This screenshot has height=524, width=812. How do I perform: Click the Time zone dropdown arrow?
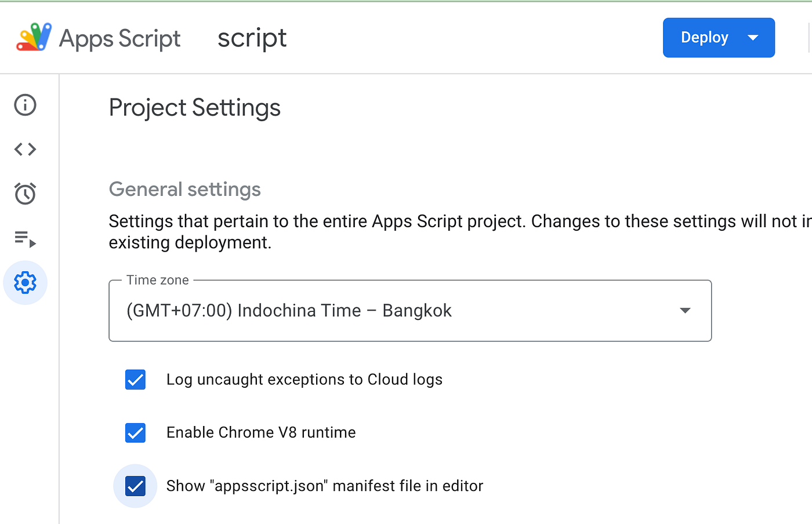pyautogui.click(x=685, y=311)
